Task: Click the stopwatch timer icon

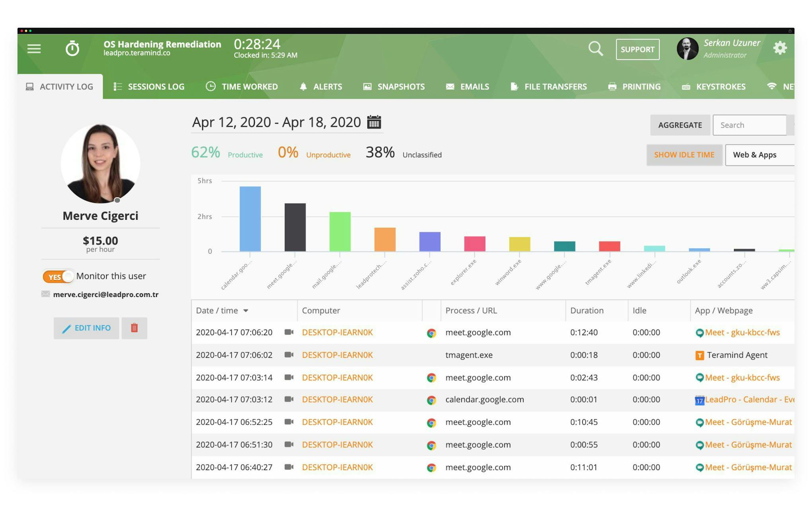Action: [x=72, y=49]
